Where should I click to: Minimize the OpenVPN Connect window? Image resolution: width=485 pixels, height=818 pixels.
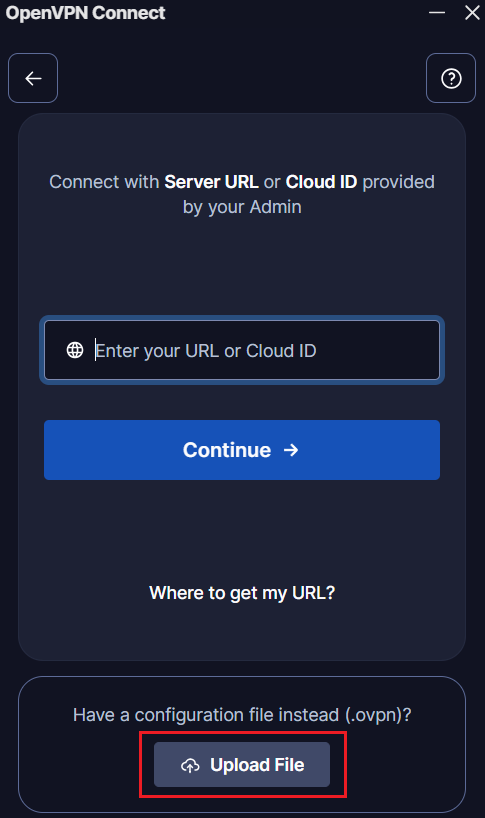(437, 12)
